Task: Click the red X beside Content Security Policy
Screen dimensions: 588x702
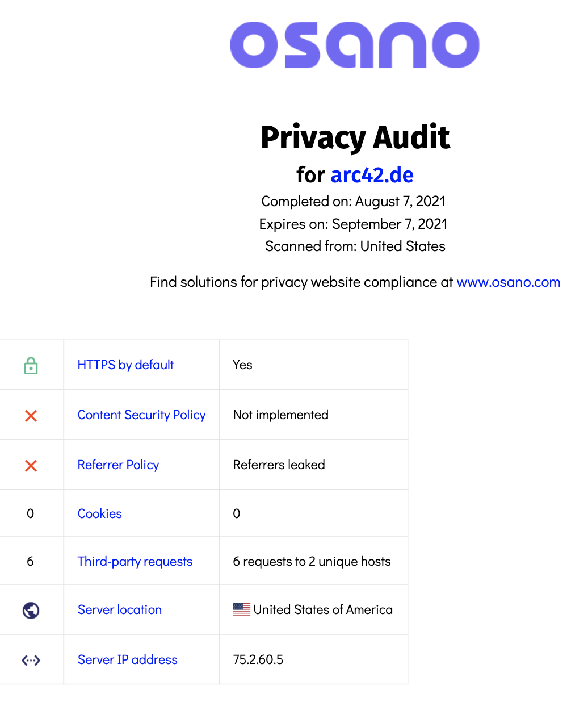Action: 31,416
